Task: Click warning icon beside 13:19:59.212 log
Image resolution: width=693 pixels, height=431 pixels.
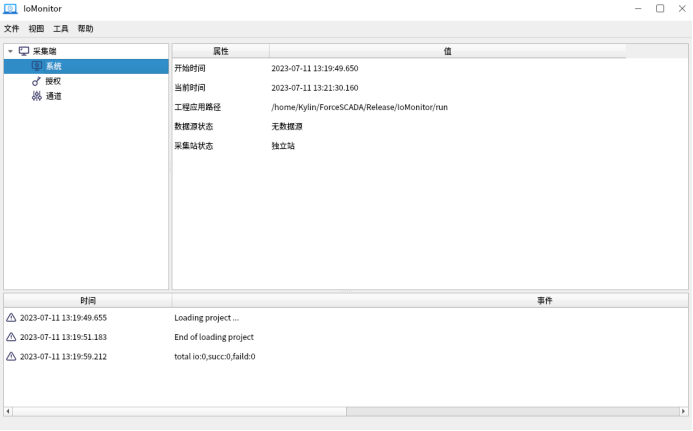Action: click(11, 356)
